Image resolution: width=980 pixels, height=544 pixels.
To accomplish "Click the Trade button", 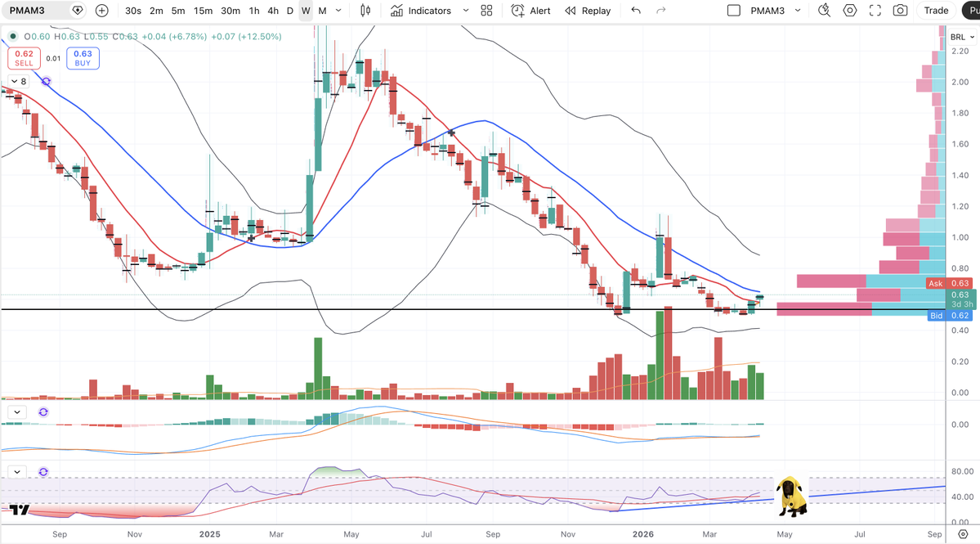I will click(x=936, y=11).
